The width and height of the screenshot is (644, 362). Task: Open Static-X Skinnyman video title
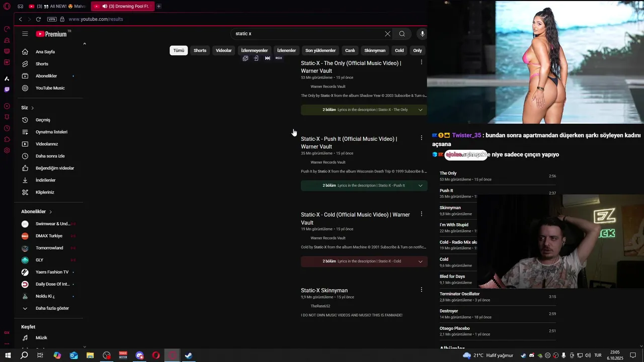coord(325,290)
